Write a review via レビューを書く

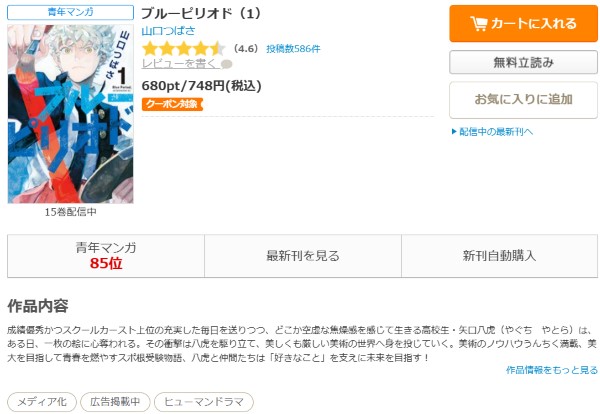point(179,64)
